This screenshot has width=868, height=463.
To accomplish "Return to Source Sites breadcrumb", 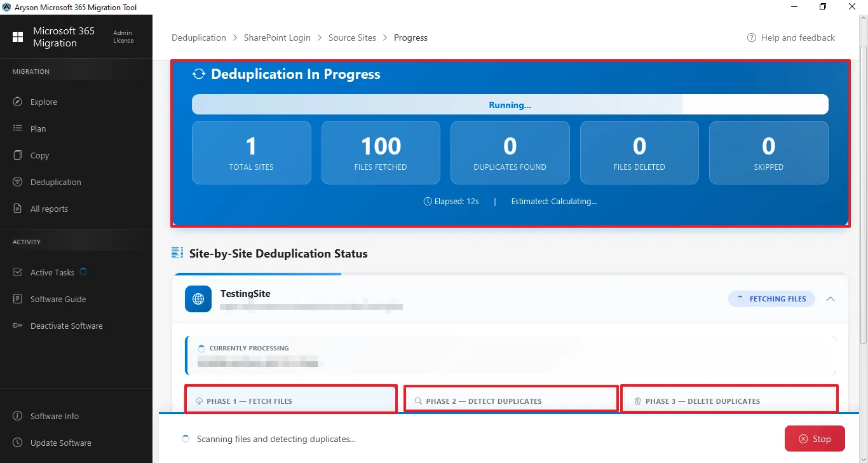I will [x=352, y=38].
